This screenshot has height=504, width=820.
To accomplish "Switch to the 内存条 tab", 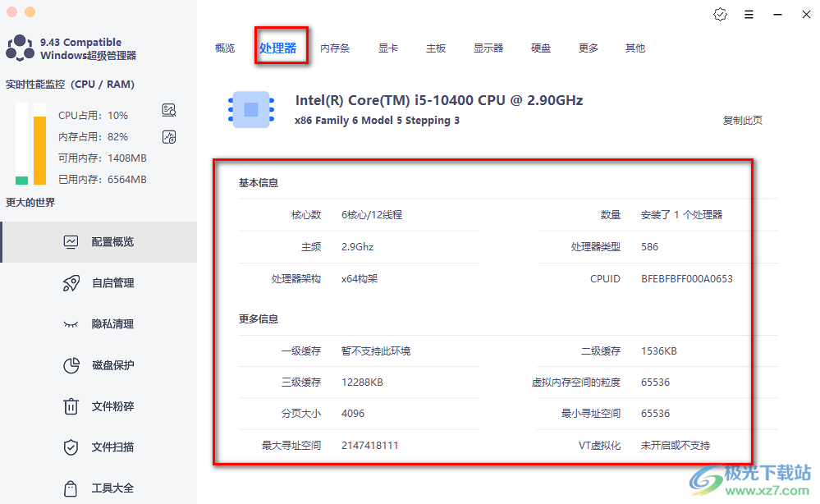I will point(335,48).
